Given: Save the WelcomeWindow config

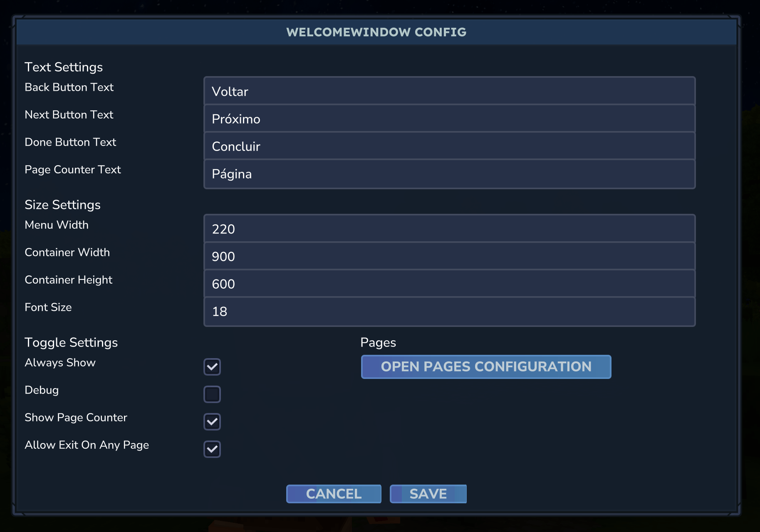Looking at the screenshot, I should click(x=428, y=494).
